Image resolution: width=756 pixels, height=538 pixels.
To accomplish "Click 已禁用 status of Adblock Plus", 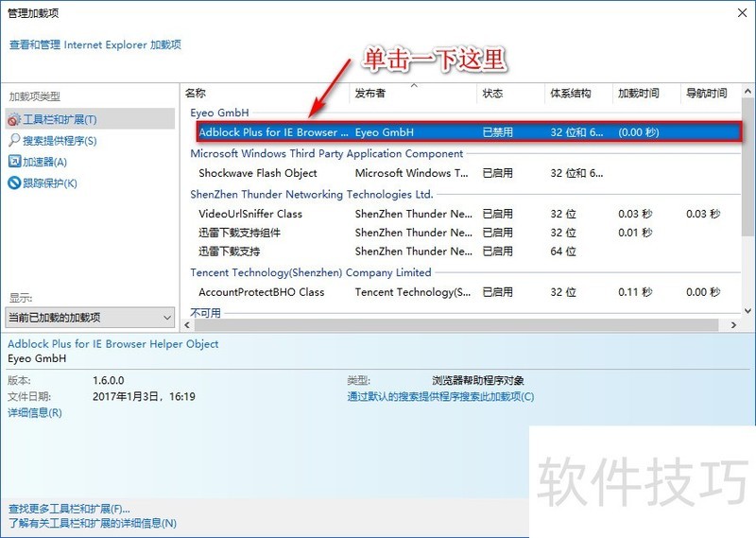I will (x=498, y=132).
